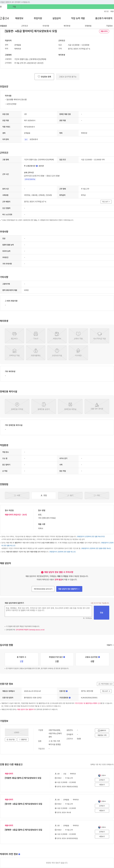Click the 직원대출제도 benefit icon
The image size is (114, 868).
click(x=36, y=353)
